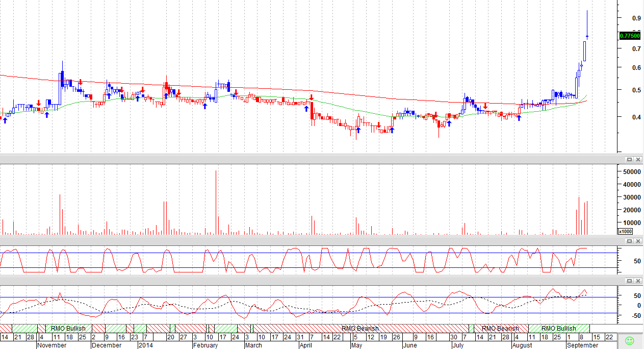Select the RMO Bearish ribbon label near July
The width and height of the screenshot is (644, 349).
click(500, 328)
